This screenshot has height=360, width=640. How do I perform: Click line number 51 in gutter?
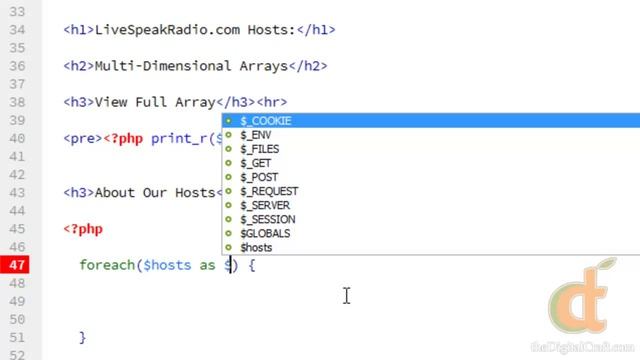[x=17, y=337]
